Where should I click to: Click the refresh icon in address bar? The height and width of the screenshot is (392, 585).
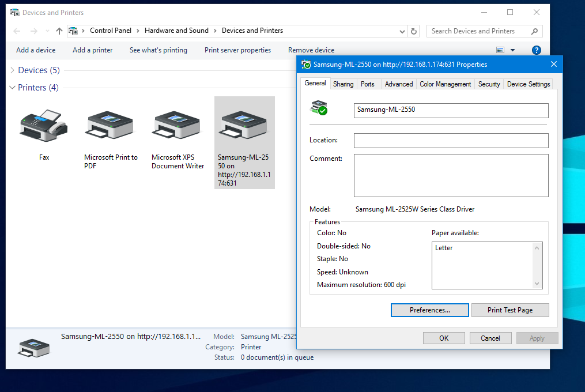point(413,31)
